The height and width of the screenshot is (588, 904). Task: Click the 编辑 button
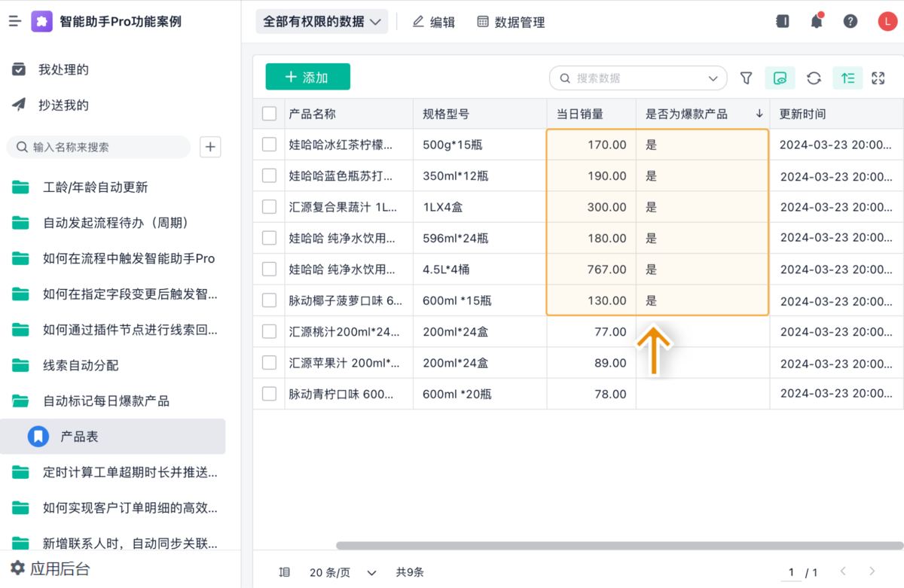tap(434, 23)
